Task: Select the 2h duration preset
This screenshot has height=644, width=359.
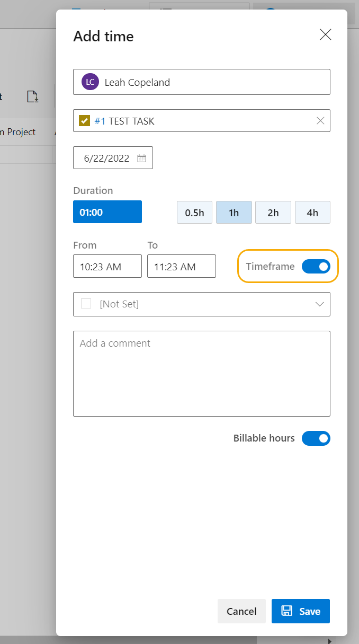Action: click(x=273, y=213)
